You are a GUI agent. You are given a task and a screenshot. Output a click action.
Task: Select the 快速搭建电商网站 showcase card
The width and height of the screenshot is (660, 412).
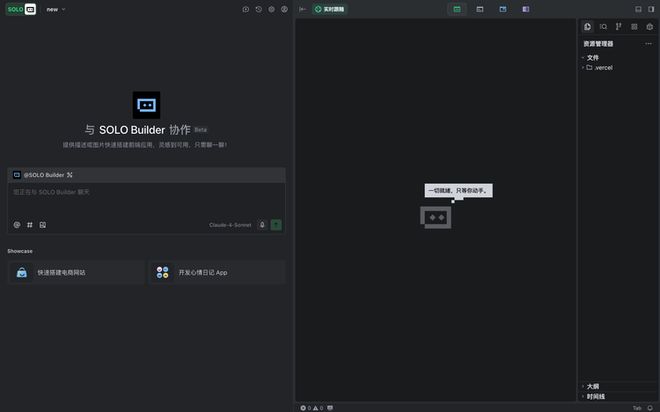[75, 272]
